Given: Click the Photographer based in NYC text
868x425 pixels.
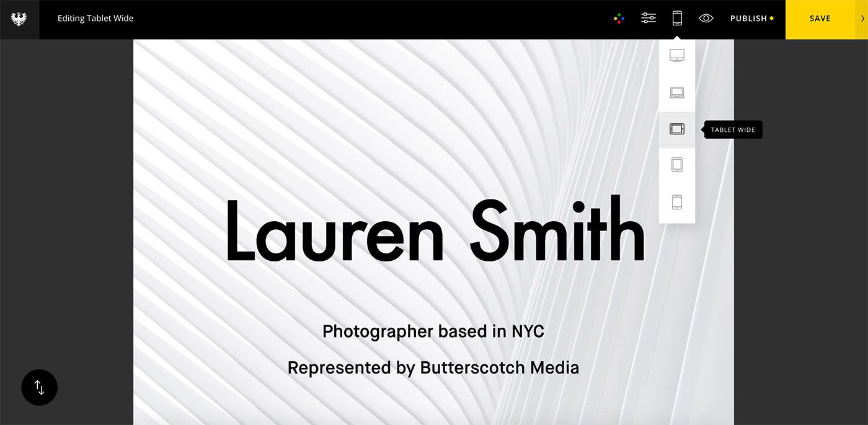Looking at the screenshot, I should pyautogui.click(x=433, y=332).
